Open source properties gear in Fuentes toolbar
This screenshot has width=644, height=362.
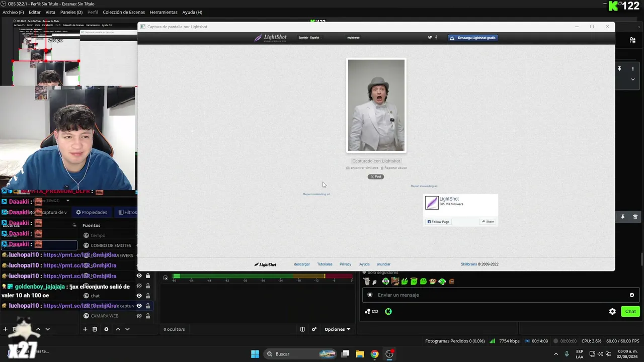tap(106, 329)
